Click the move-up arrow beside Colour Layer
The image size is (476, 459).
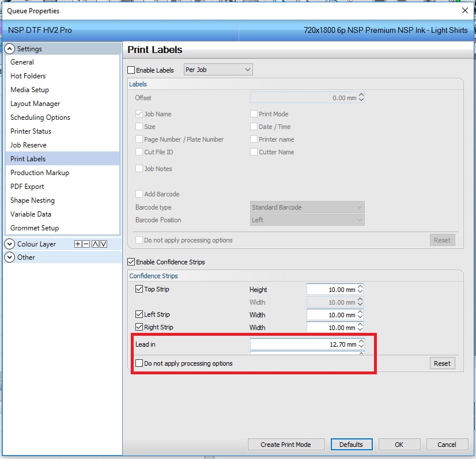tap(95, 244)
